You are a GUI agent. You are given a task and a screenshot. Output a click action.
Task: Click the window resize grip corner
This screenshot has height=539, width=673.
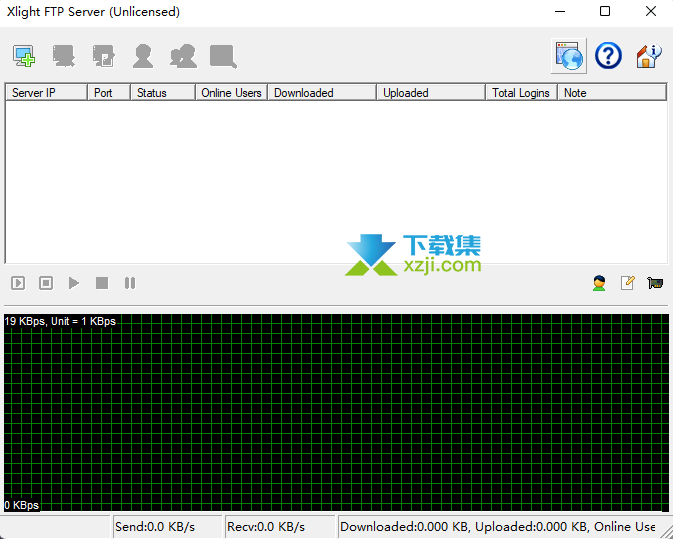tap(667, 532)
